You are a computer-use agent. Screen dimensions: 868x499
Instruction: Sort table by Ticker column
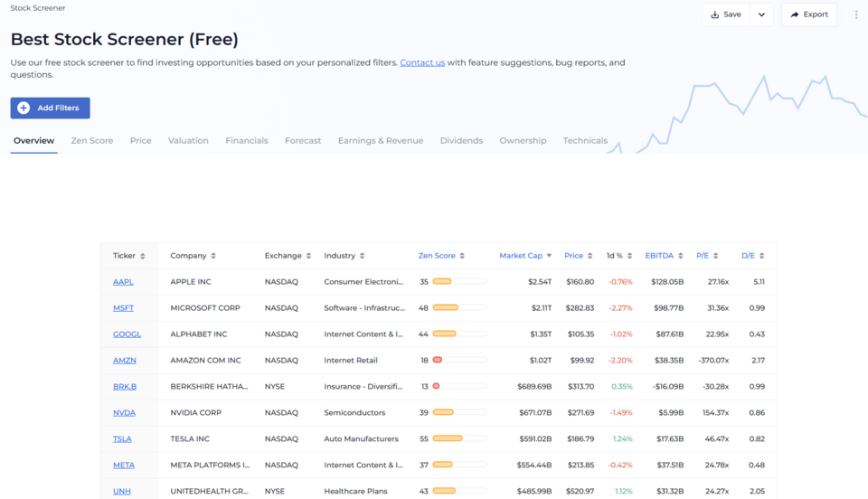coord(129,256)
